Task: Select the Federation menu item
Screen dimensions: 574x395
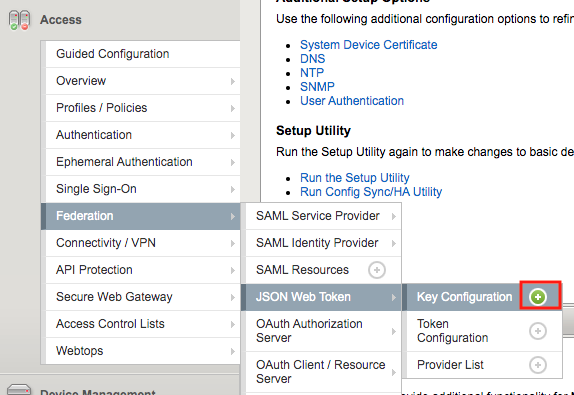Action: (141, 216)
